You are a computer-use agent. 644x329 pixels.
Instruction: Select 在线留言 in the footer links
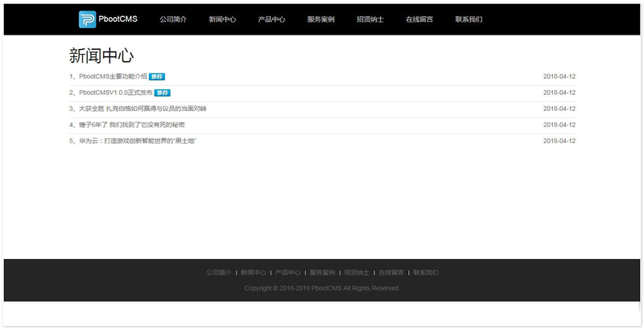(391, 273)
